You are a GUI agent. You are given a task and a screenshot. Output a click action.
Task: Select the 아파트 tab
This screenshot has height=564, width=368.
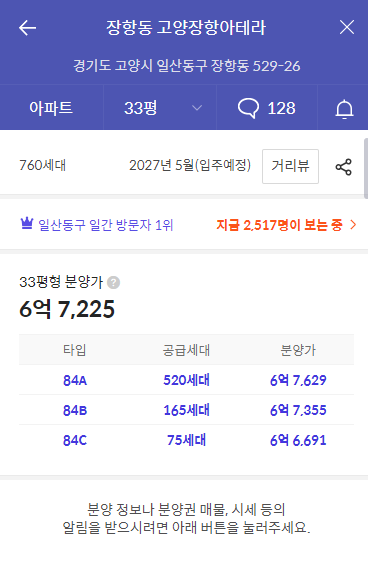pos(51,108)
